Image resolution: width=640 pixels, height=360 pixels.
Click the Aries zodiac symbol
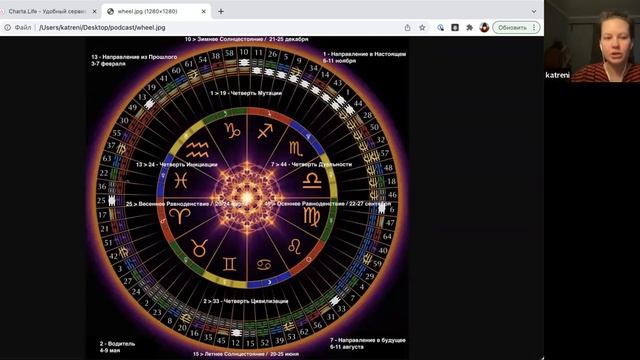point(180,216)
